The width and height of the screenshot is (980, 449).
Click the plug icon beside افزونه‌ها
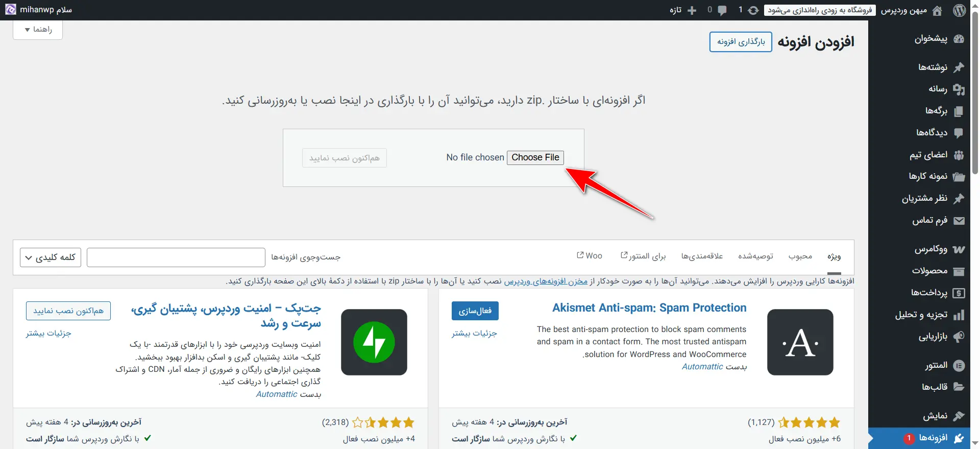(x=959, y=438)
